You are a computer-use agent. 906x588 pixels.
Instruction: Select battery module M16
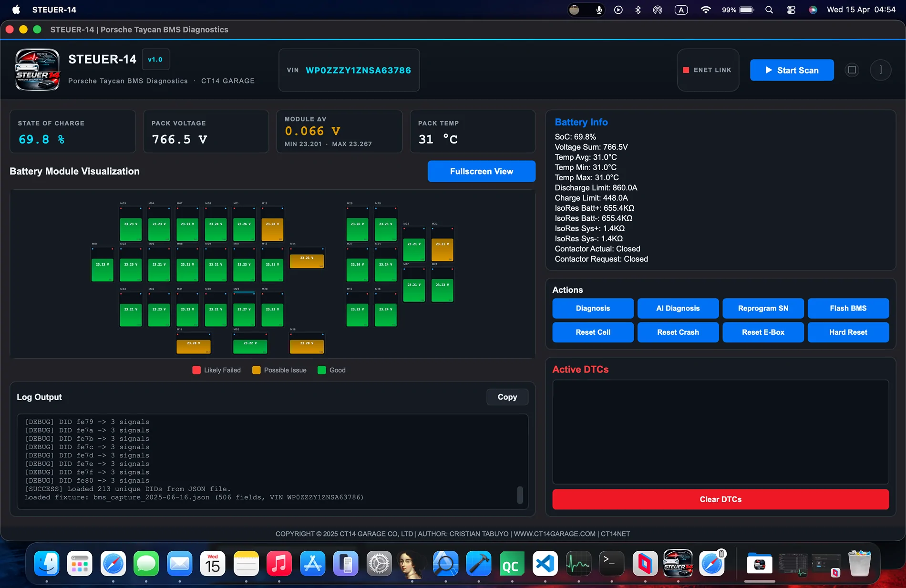[386, 309]
